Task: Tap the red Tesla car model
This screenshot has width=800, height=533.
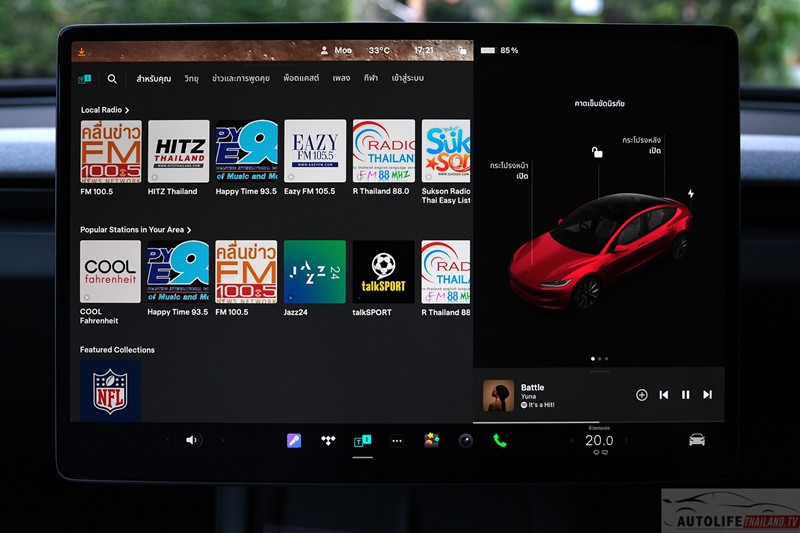Action: click(601, 251)
